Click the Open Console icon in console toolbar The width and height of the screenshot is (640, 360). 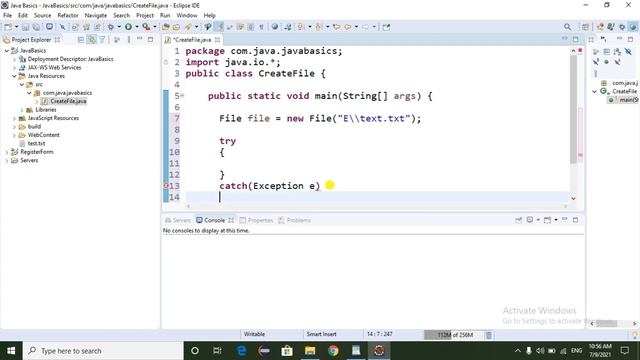pos(547,220)
